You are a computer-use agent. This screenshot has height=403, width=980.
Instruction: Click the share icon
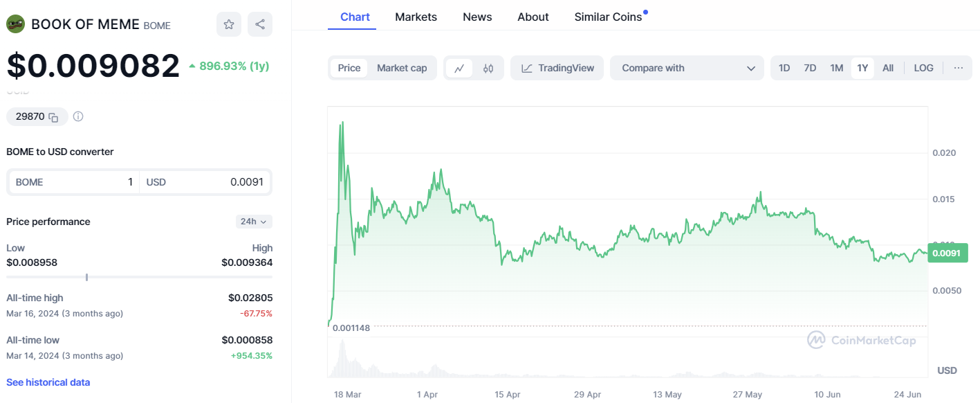coord(260,24)
